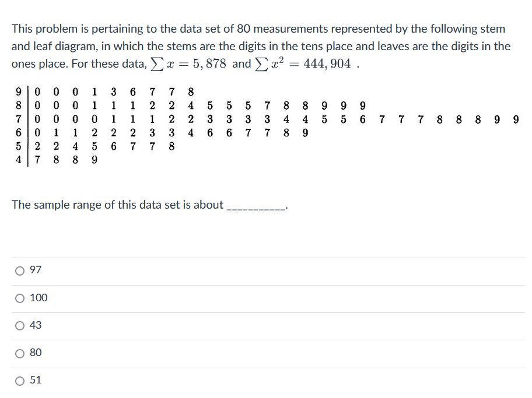
Task: Select the radio button for answer 43
Action: coord(18,326)
